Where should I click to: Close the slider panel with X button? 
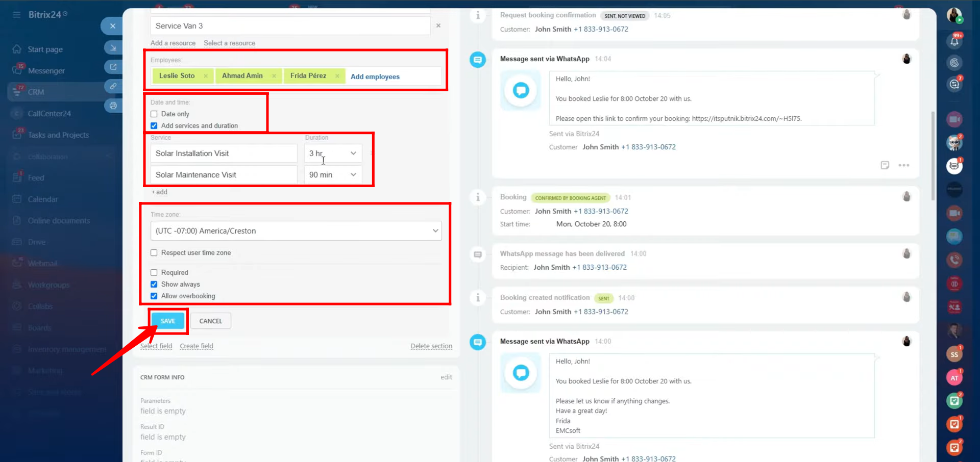point(112,26)
